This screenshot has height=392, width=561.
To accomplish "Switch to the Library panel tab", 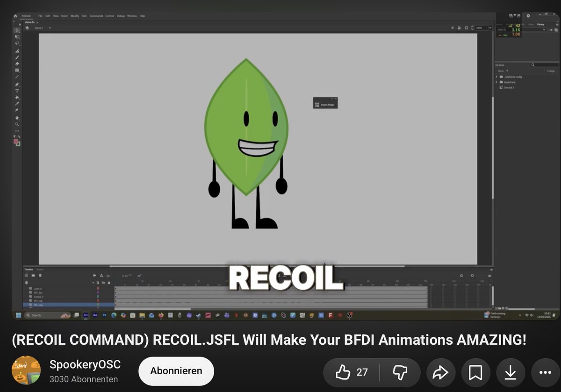I will pos(540,24).
